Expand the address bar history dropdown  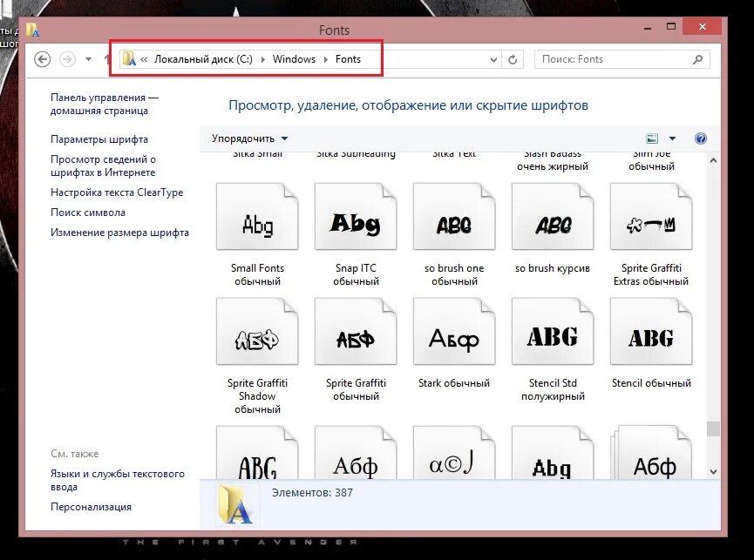coord(493,59)
